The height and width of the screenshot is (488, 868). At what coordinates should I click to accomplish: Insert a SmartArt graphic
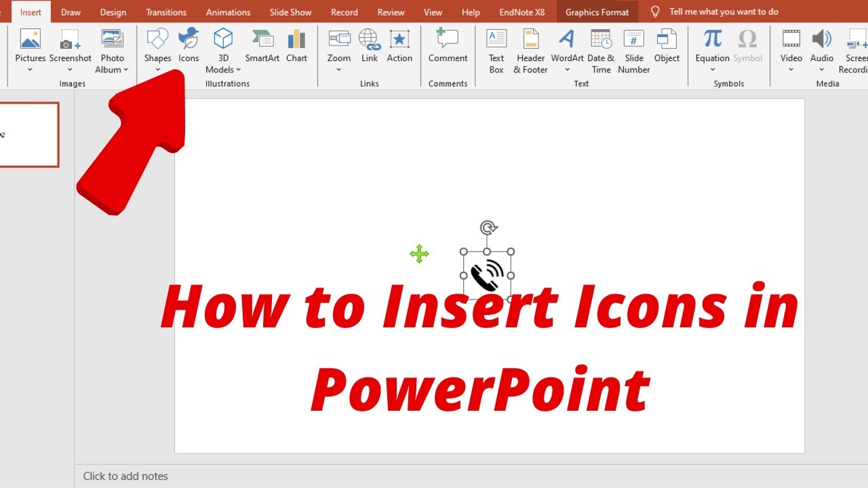tap(262, 46)
